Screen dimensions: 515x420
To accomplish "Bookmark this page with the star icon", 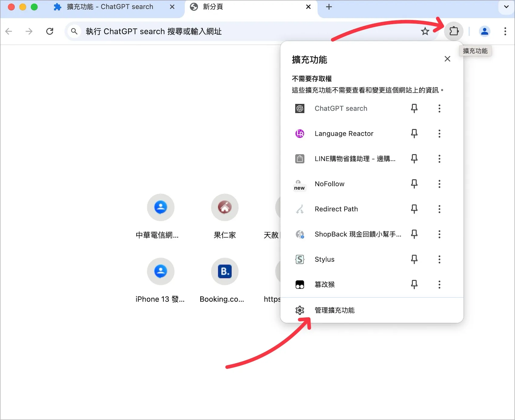I will 425,31.
